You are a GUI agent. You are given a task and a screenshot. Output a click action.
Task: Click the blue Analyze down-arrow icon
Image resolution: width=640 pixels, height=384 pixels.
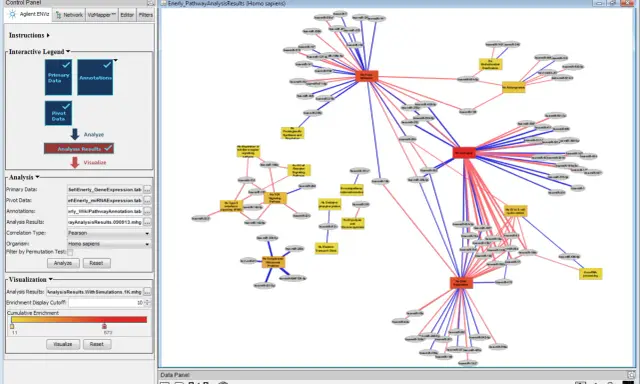75,134
